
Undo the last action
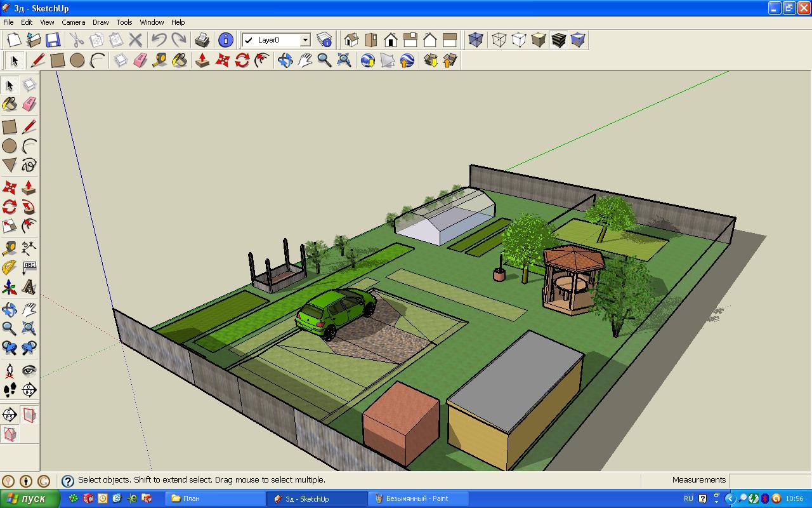tap(159, 40)
